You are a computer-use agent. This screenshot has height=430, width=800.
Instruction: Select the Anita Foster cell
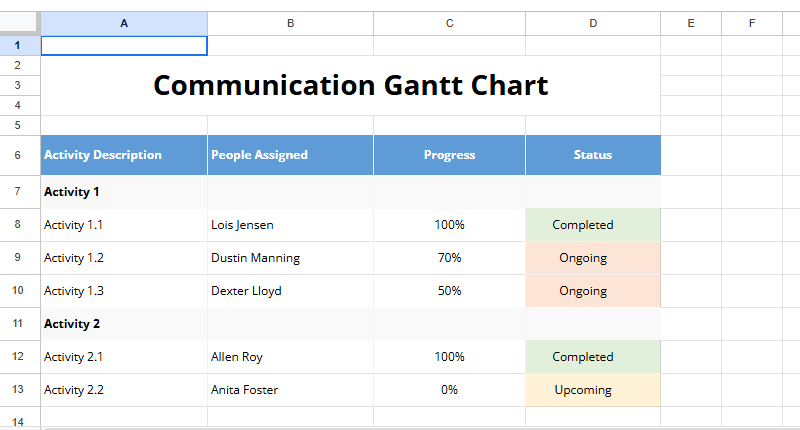pos(245,390)
